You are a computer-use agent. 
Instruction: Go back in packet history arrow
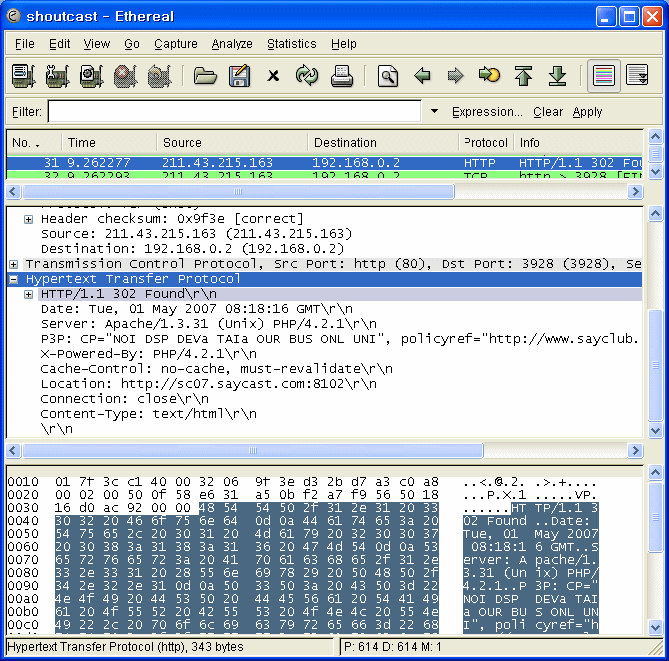tap(422, 76)
